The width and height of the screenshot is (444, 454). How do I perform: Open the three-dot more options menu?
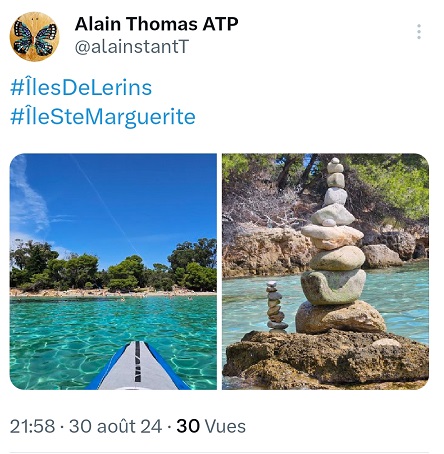pyautogui.click(x=419, y=32)
